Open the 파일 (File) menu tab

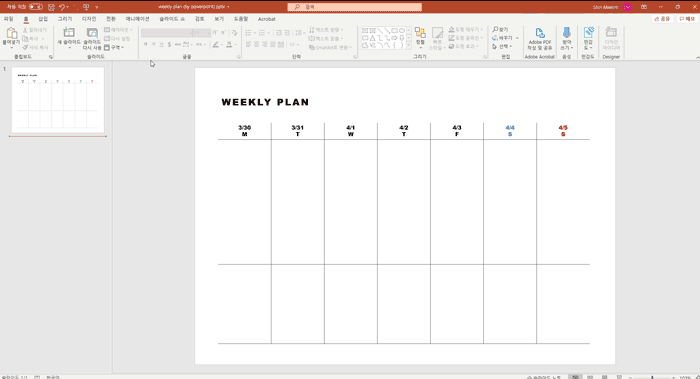[8, 19]
